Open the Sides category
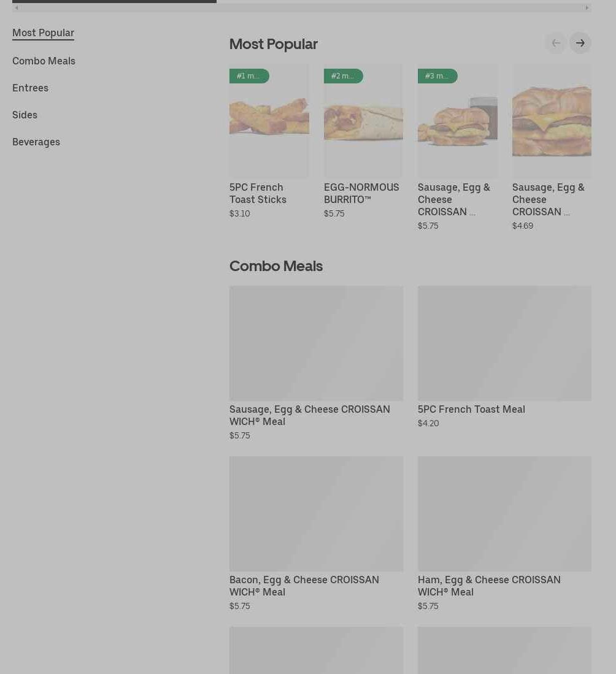Screen dimensions: 616x674 [x=25, y=115]
